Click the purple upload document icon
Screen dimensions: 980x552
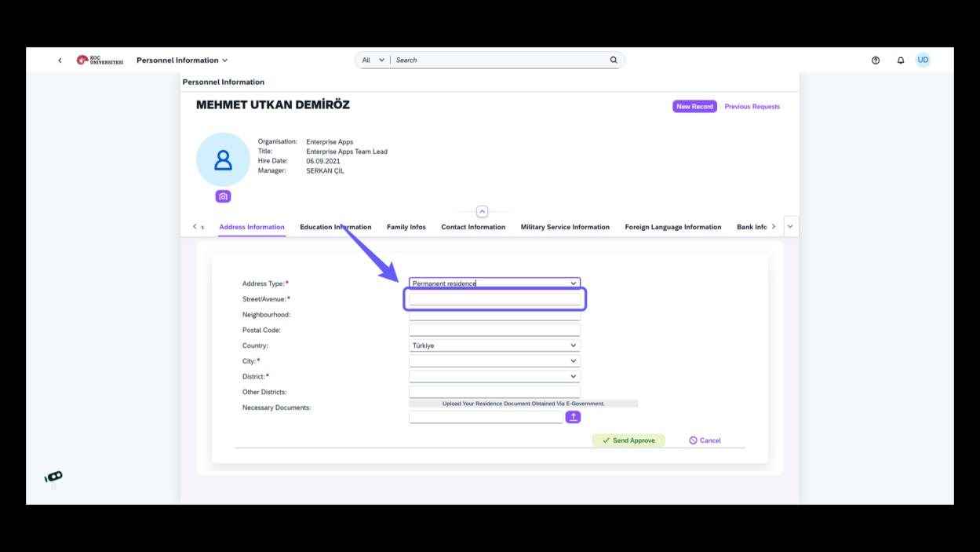pos(574,417)
